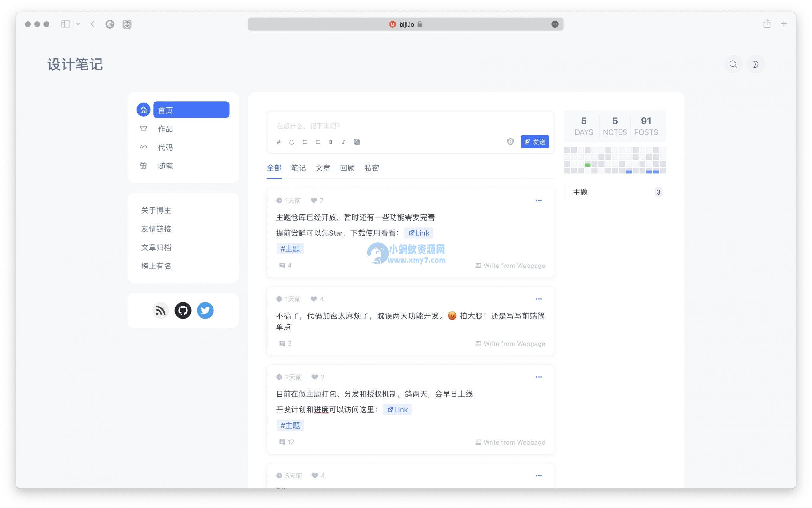Switch to the 全部 tab
812x508 pixels.
(x=274, y=168)
